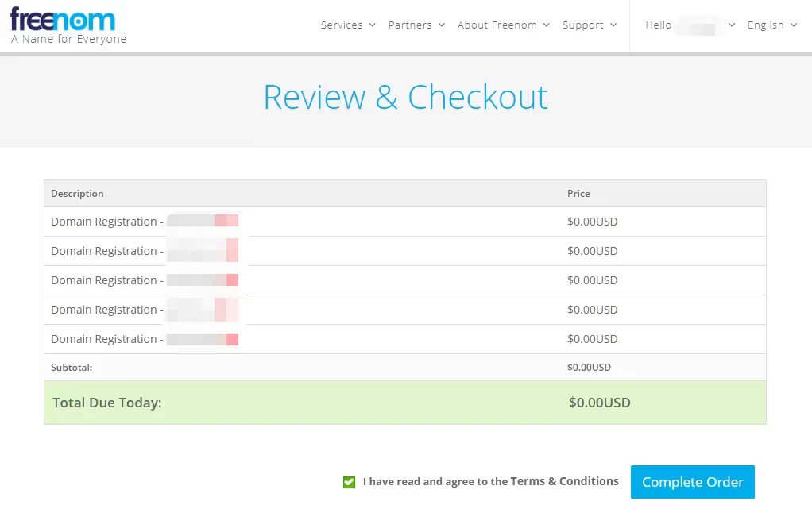
Task: Expand the Support dropdown chevron
Action: 613,25
